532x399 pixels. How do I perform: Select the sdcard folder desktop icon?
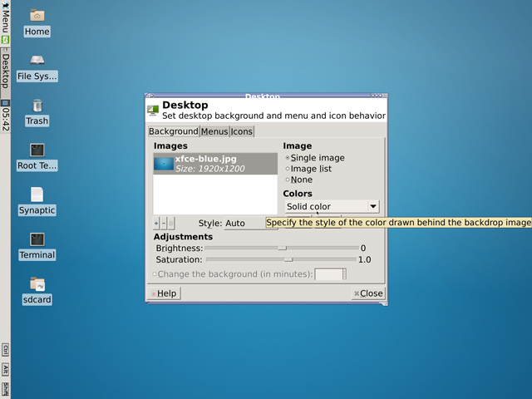tap(37, 291)
